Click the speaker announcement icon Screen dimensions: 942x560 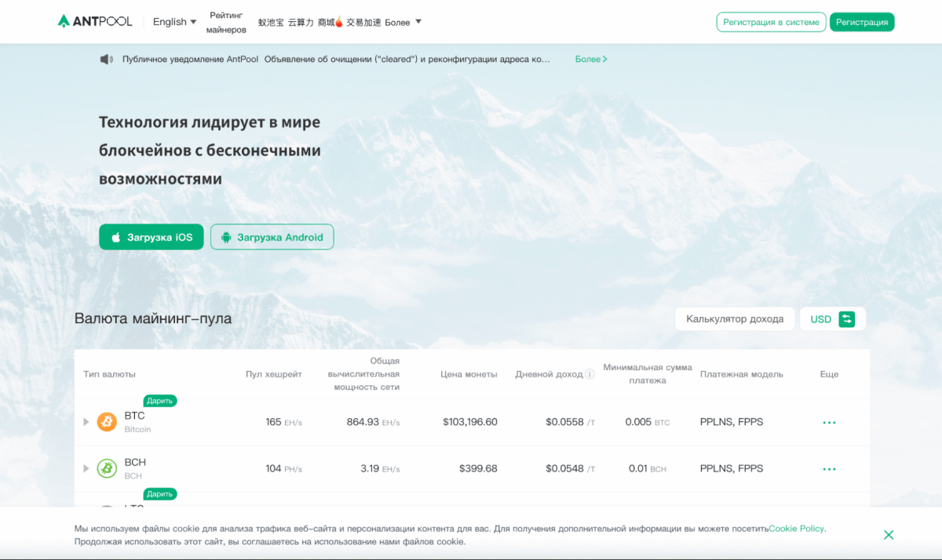pos(107,59)
